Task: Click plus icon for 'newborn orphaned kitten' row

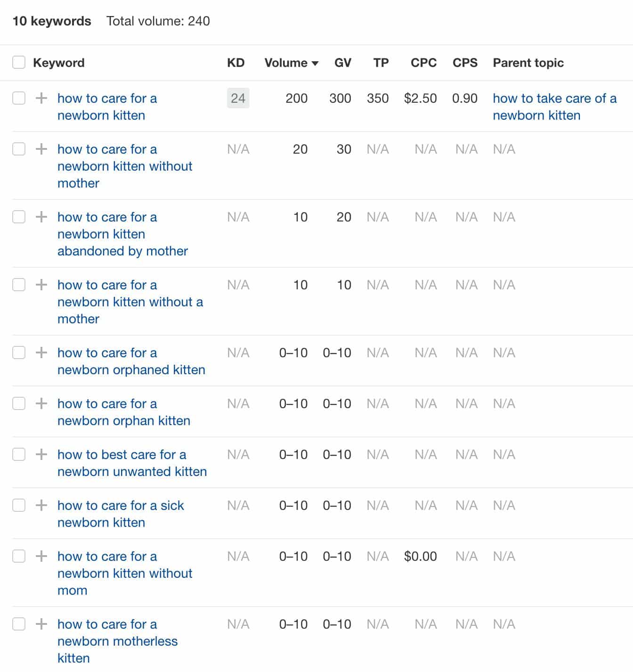Action: (41, 352)
